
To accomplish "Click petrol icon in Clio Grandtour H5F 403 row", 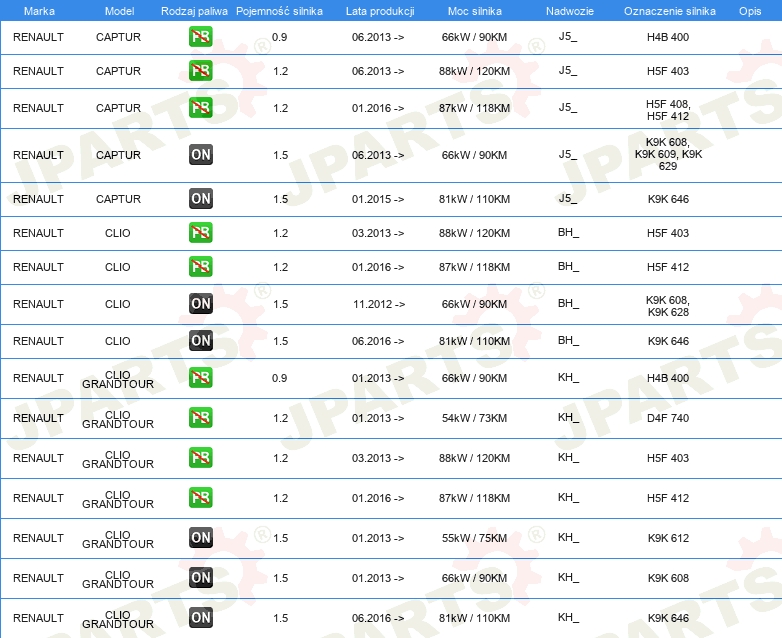I will pos(200,457).
